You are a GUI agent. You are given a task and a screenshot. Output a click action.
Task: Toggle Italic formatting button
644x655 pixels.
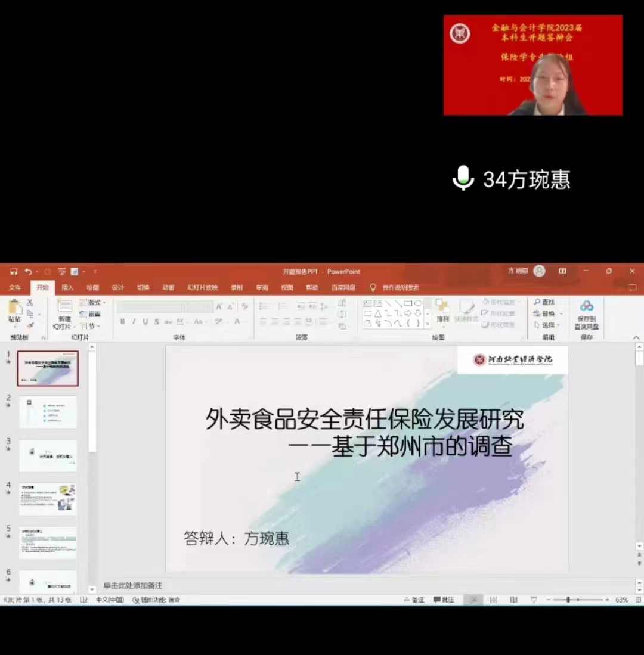click(x=134, y=322)
